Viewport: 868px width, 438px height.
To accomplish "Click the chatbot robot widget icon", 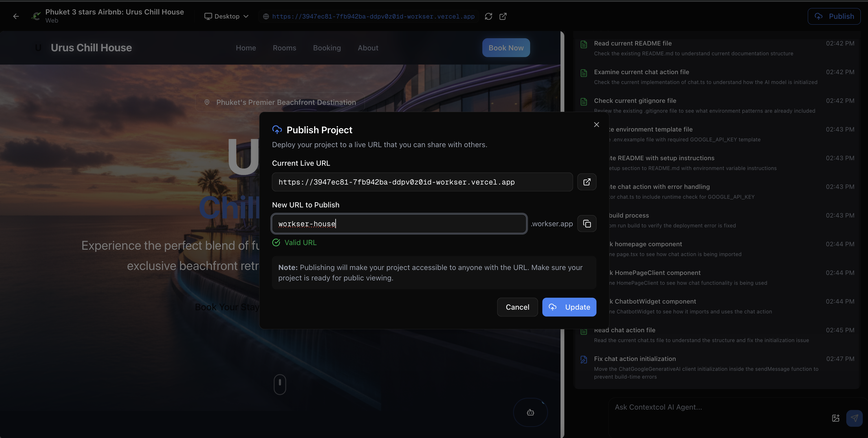I will click(530, 412).
